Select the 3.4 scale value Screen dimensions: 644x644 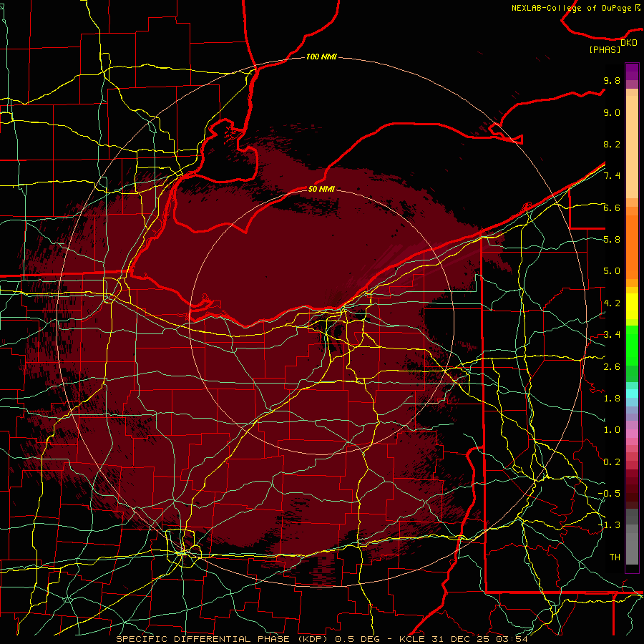coord(612,335)
